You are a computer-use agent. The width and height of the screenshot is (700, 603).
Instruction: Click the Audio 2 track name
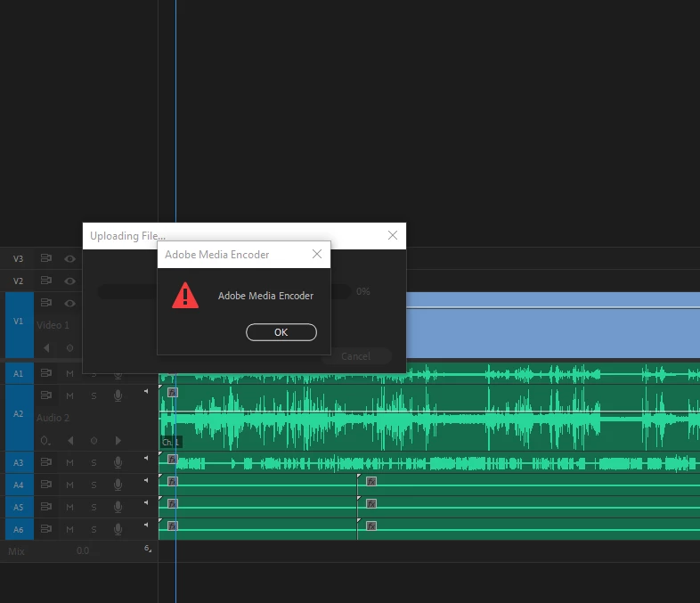pyautogui.click(x=53, y=418)
